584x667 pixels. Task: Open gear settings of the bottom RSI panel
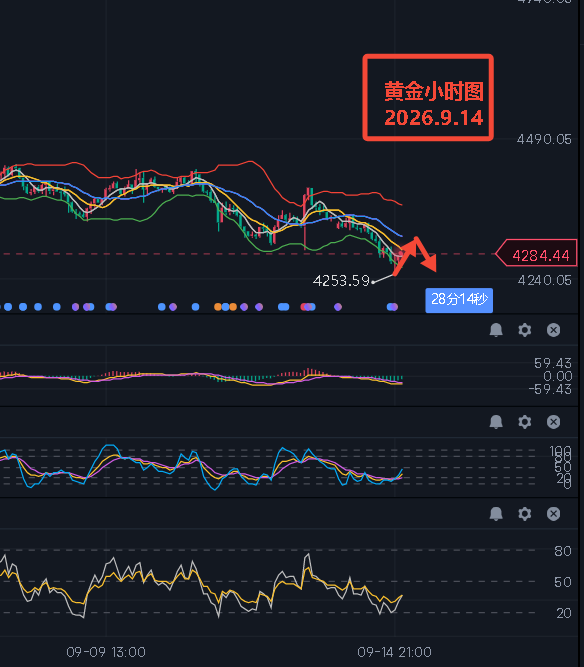(524, 514)
